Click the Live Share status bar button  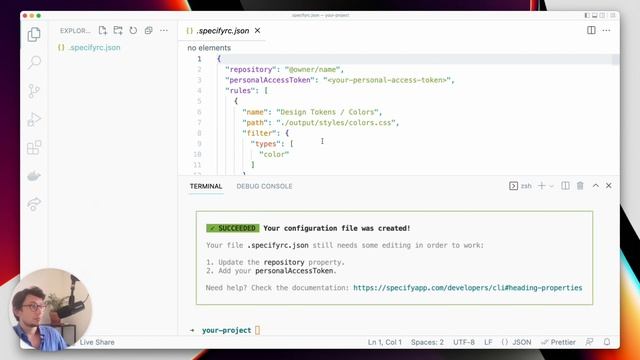point(97,342)
